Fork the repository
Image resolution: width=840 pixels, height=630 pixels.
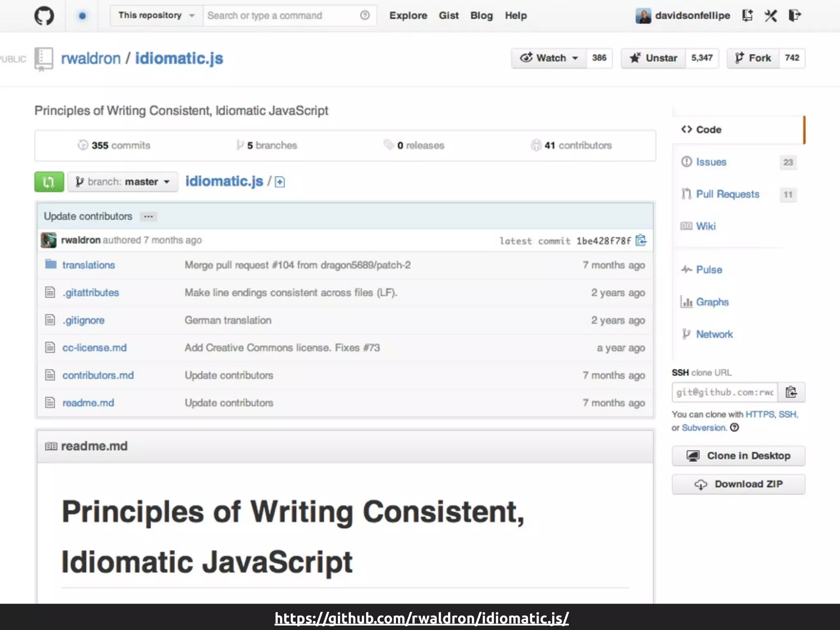click(753, 58)
